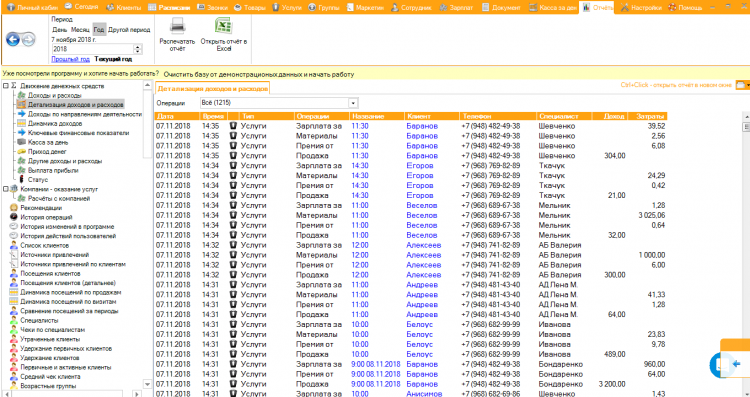Select the Статус report
750x397 pixels.
[38, 179]
